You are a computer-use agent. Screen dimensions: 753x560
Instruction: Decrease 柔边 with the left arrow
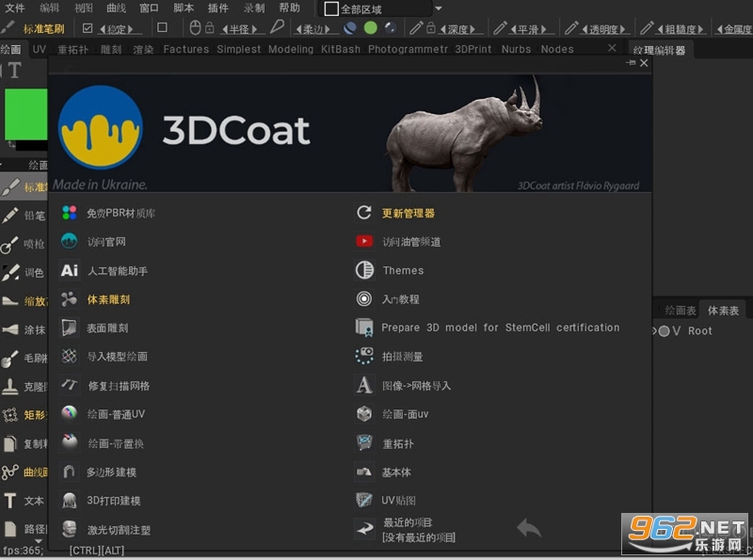[x=298, y=29]
